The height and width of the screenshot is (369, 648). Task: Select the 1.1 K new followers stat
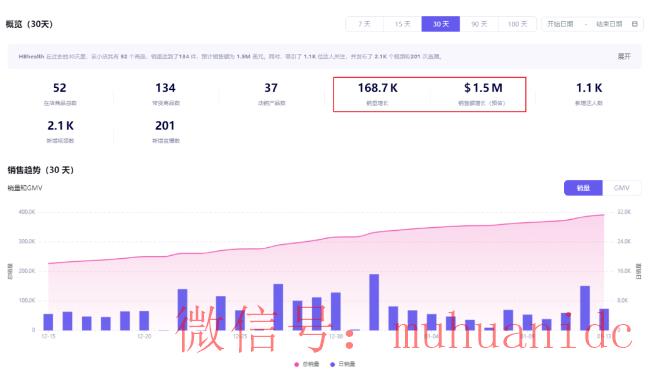tap(589, 94)
